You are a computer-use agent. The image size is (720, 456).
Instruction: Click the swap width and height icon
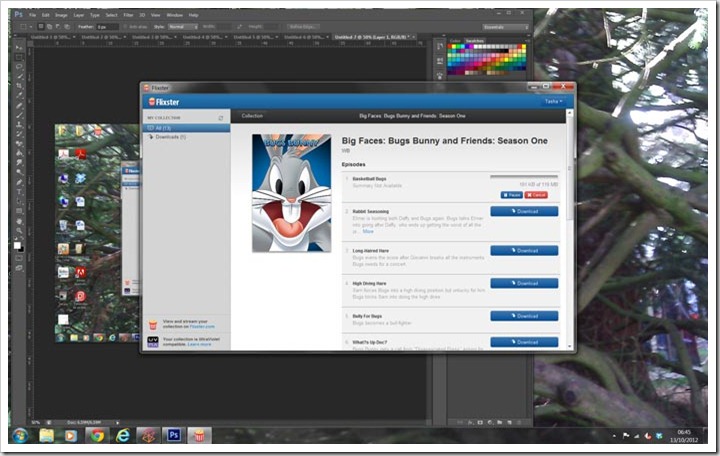tap(239, 27)
